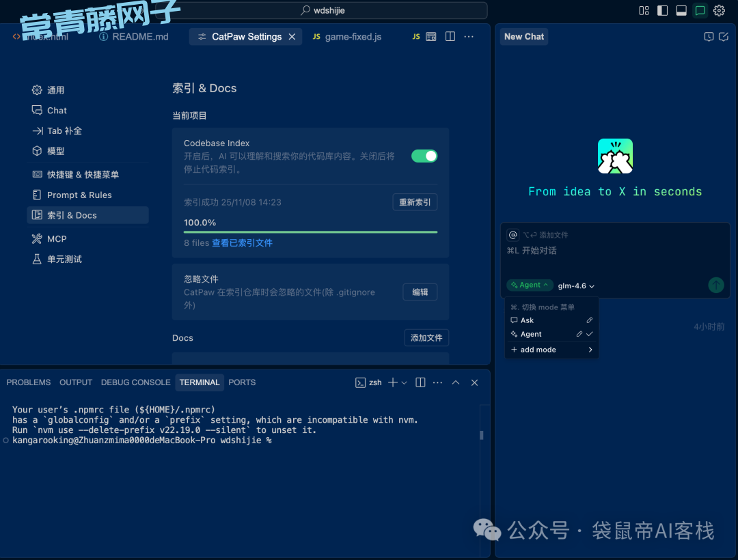Open the settings gear in title bar
The width and height of the screenshot is (738, 560).
point(719,10)
